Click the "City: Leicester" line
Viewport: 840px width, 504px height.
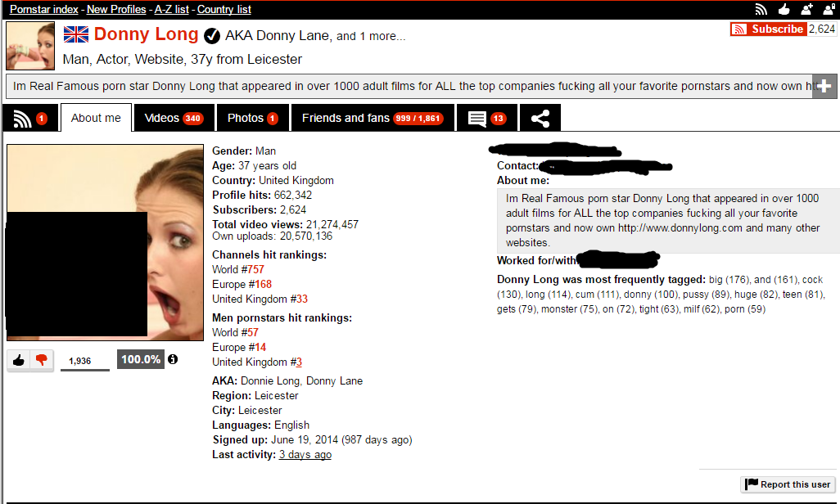[x=247, y=410]
